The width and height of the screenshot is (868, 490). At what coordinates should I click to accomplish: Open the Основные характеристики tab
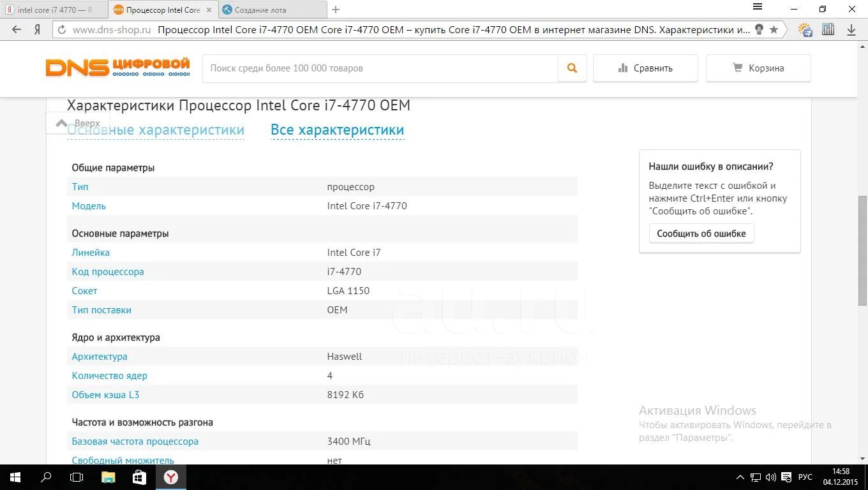click(x=156, y=130)
